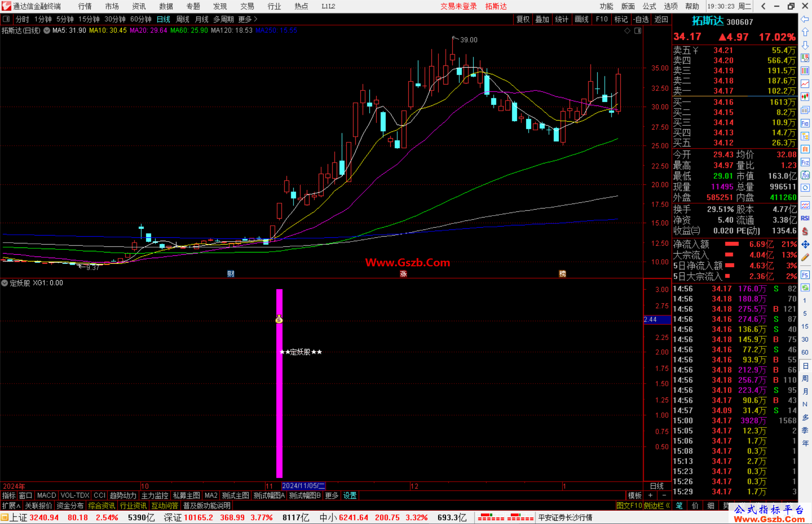Click the diamond icon at chart top-right
Viewport: 812px width, 524px height.
click(627, 31)
